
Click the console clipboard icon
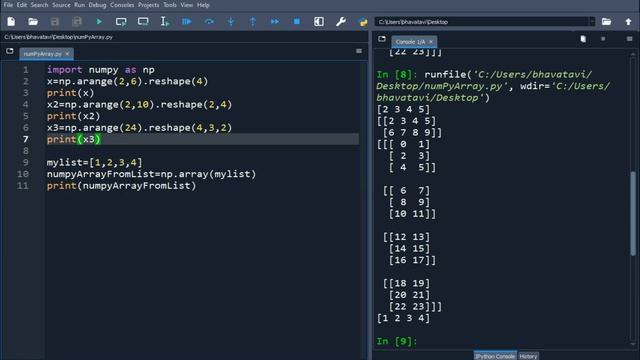pyautogui.click(x=583, y=39)
